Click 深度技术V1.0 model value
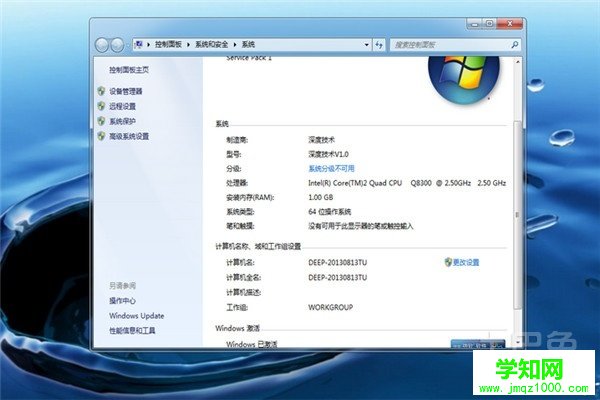 tap(328, 154)
